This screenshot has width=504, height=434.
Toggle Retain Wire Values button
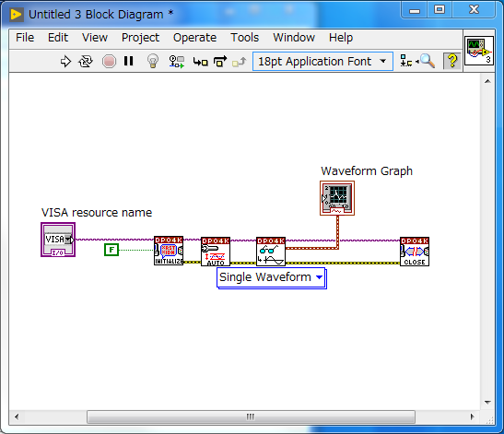(x=177, y=62)
